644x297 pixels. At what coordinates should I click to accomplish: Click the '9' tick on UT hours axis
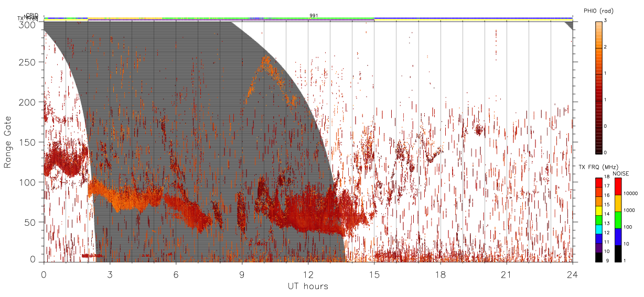click(242, 274)
